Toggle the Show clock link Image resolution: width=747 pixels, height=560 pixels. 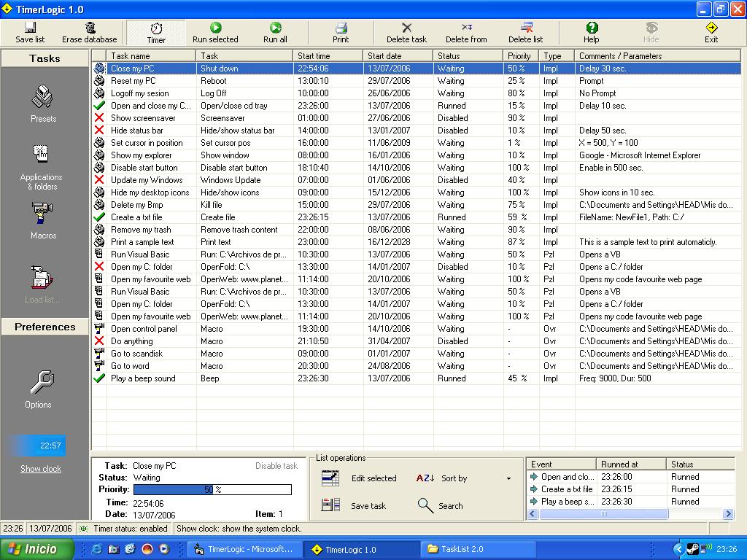pyautogui.click(x=41, y=469)
